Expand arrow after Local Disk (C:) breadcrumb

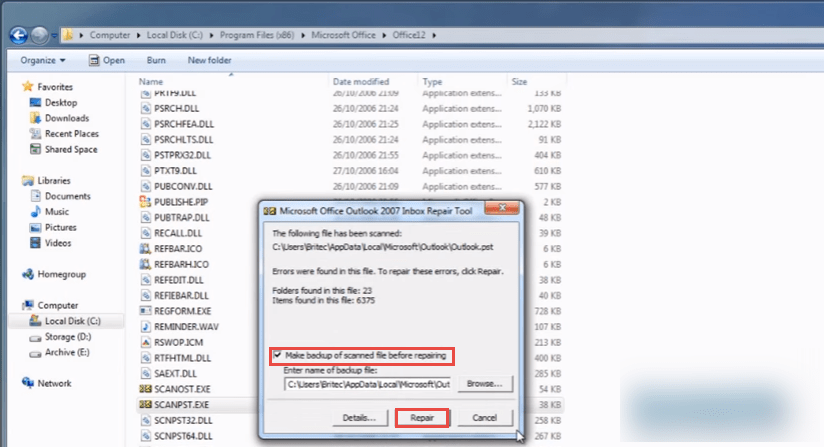211,35
